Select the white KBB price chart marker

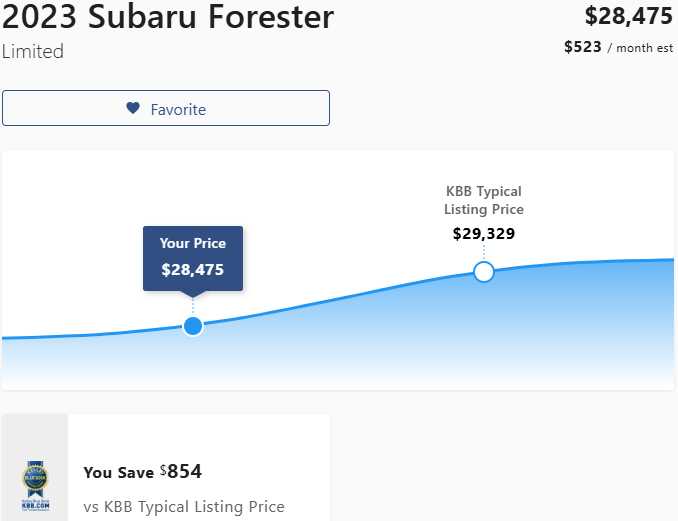(484, 272)
